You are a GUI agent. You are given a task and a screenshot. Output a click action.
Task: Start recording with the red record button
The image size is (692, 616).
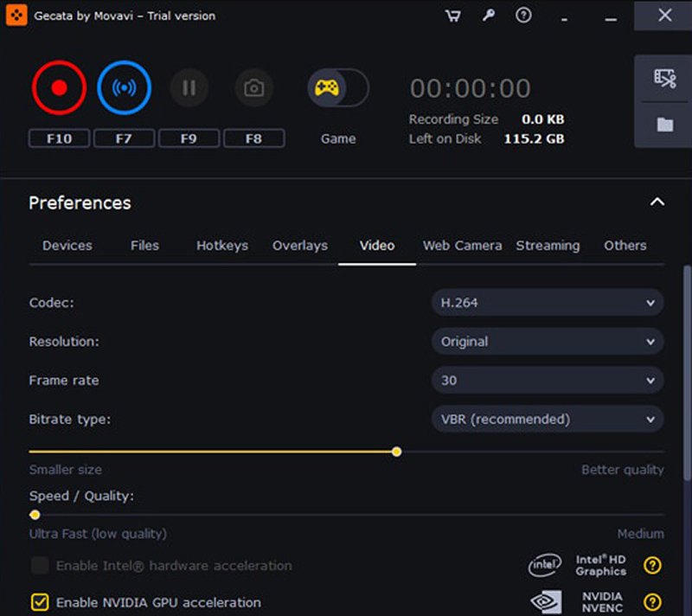pyautogui.click(x=59, y=87)
